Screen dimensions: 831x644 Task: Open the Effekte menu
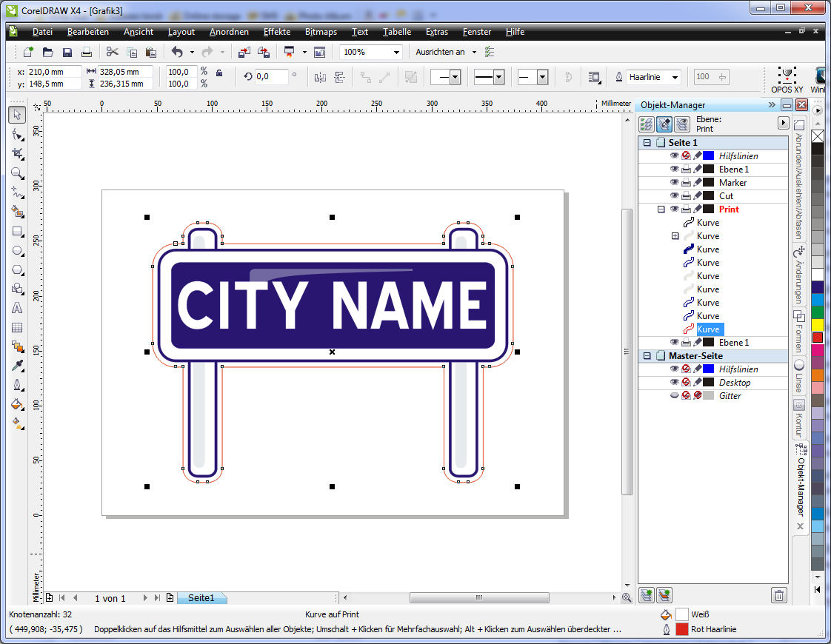click(277, 32)
